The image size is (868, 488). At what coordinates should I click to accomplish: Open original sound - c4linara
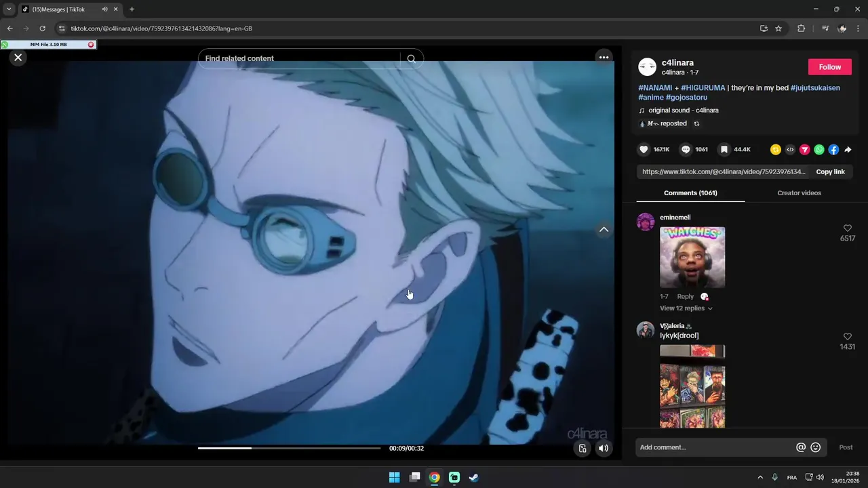(683, 110)
